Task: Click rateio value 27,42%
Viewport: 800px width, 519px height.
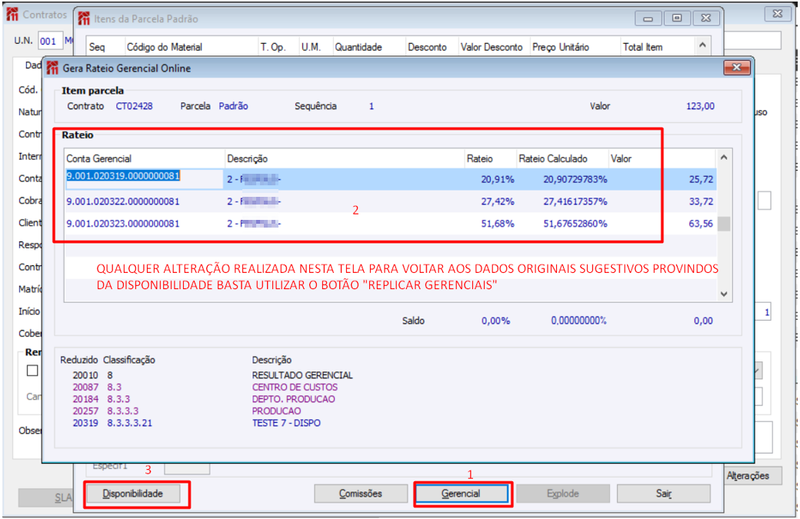Action: click(497, 202)
